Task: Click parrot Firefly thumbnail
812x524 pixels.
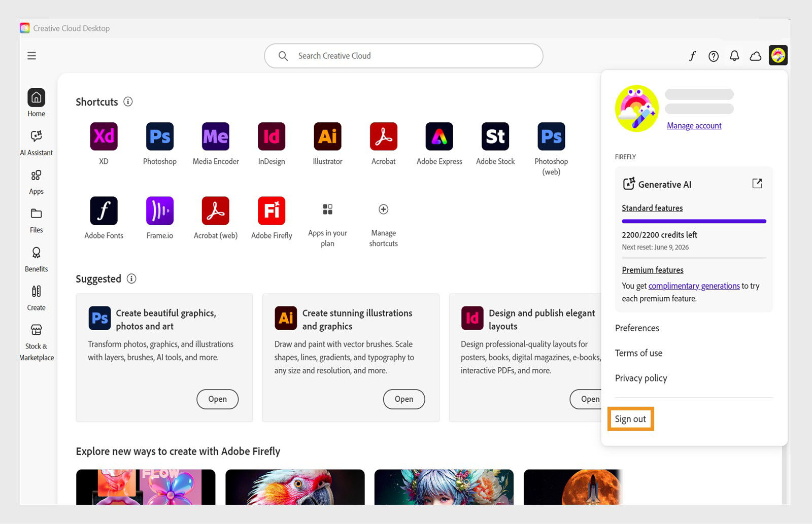Action: 295,487
